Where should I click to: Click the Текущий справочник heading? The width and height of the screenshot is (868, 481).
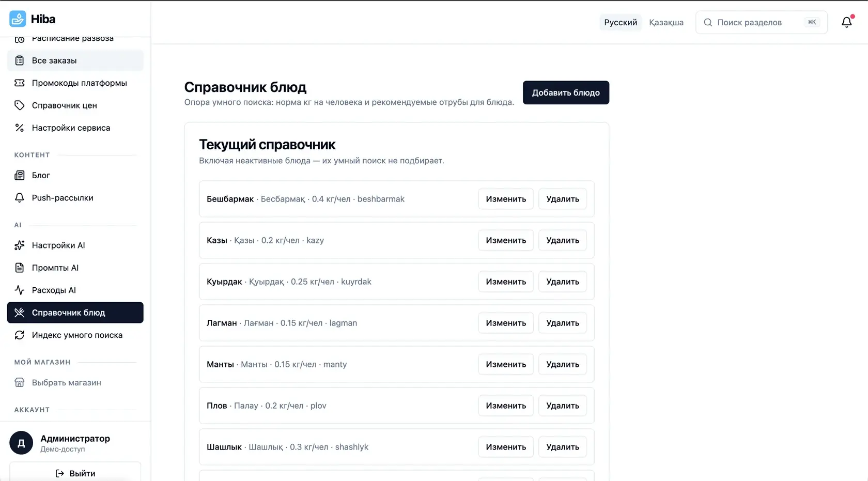pyautogui.click(x=267, y=145)
